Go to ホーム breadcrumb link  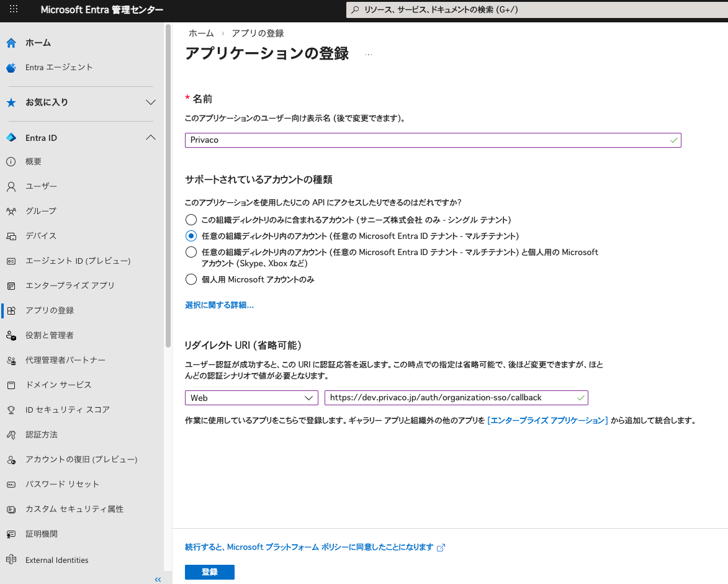point(201,34)
